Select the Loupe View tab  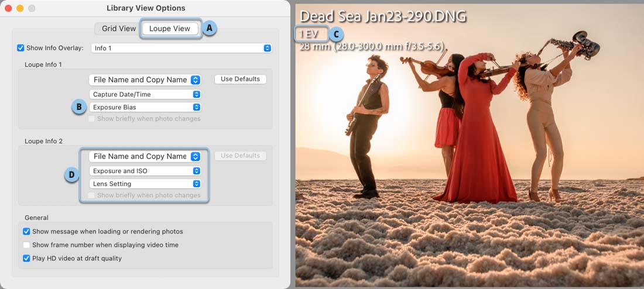tap(170, 29)
